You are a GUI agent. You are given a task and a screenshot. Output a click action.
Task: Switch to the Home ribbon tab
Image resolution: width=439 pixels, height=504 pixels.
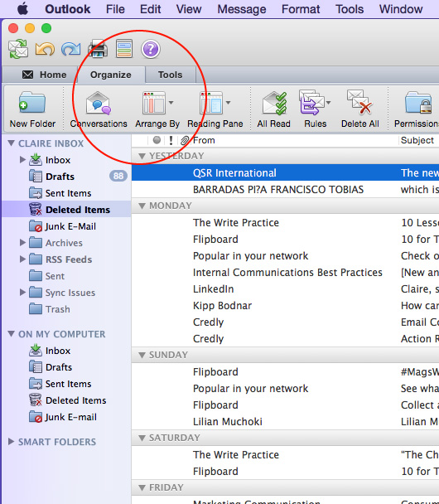(45, 75)
